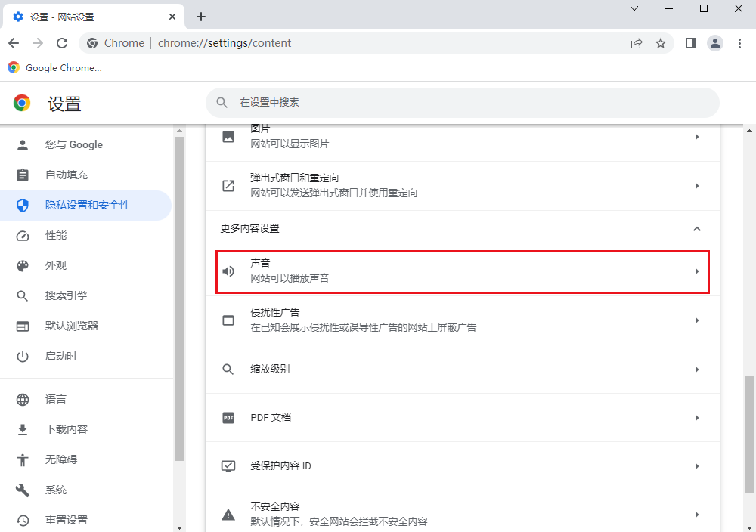Select 隐私设置和安全性 in sidebar
Viewport: 756px width, 532px height.
coord(86,206)
